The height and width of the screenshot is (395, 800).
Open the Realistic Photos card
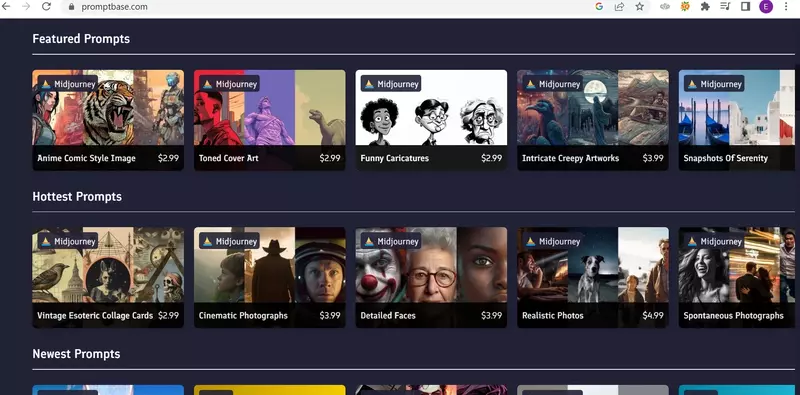pyautogui.click(x=593, y=277)
